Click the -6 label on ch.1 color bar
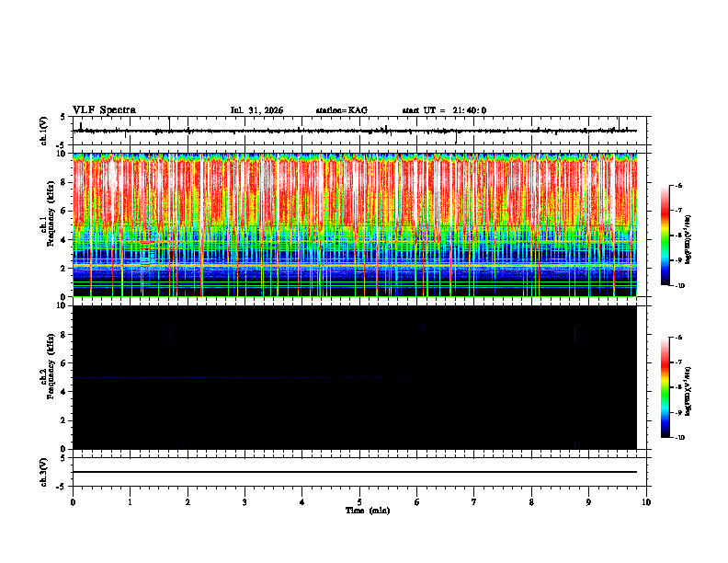Screen dimensions: 728x563 678,185
